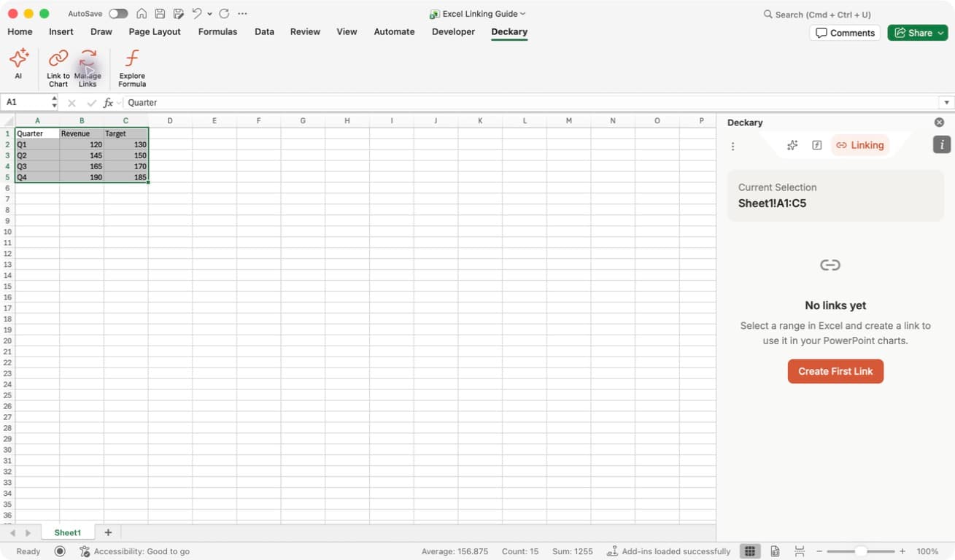955x560 pixels.
Task: Open the Share button dropdown arrow
Action: coord(941,33)
